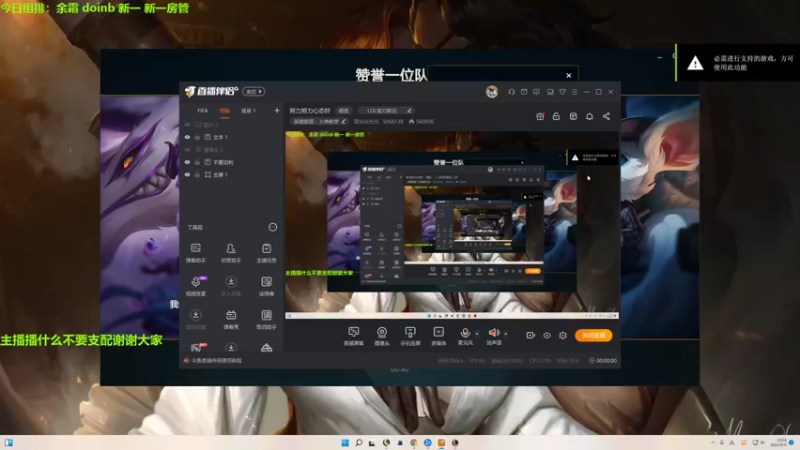Switch to the FIFA scene tab
This screenshot has width=800, height=450.
[x=203, y=111]
